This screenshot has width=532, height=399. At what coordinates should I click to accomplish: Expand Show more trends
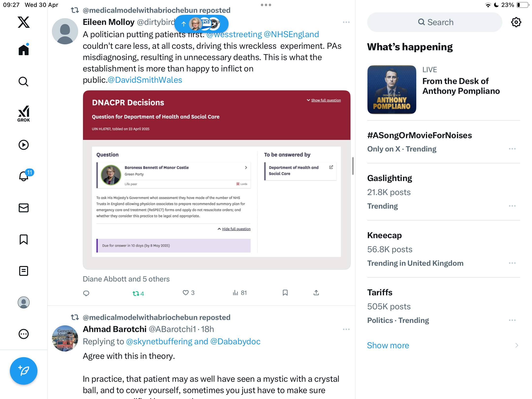pos(388,345)
